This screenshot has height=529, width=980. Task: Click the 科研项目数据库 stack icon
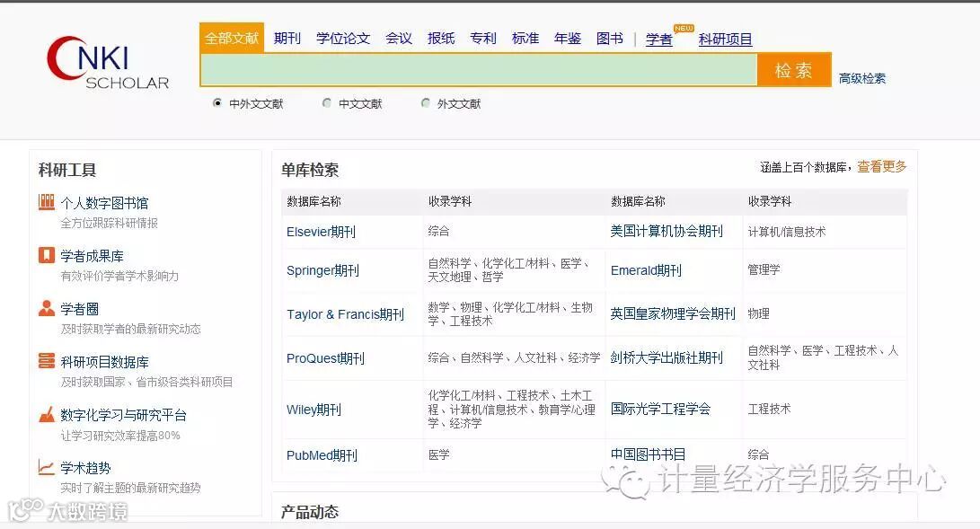(46, 361)
